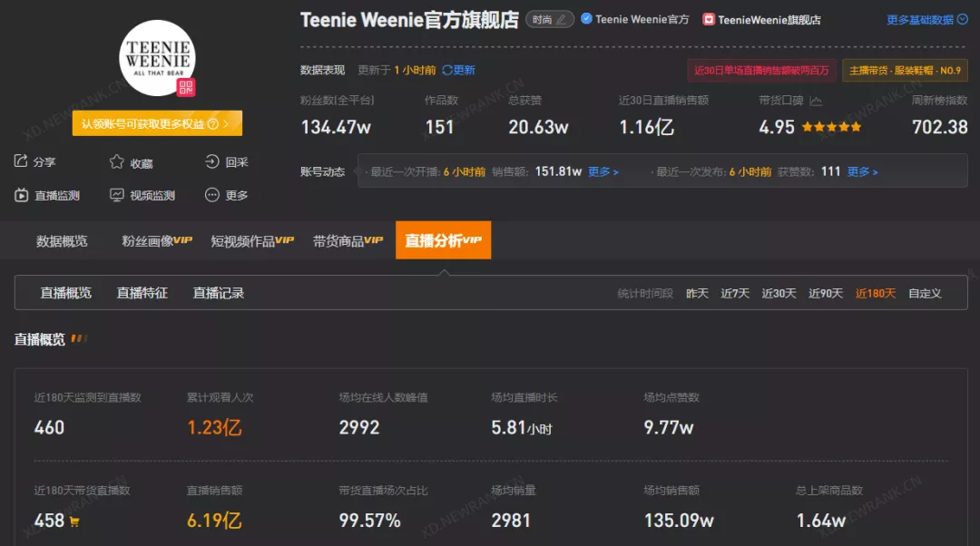
Task: Choose 自定义 custom time range
Action: [x=925, y=294]
